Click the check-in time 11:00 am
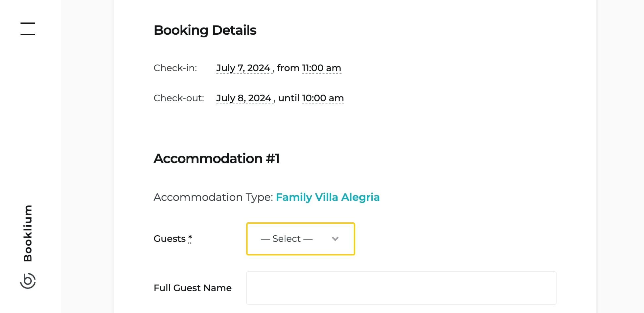Screen dimensions: 644x313 pyautogui.click(x=321, y=68)
